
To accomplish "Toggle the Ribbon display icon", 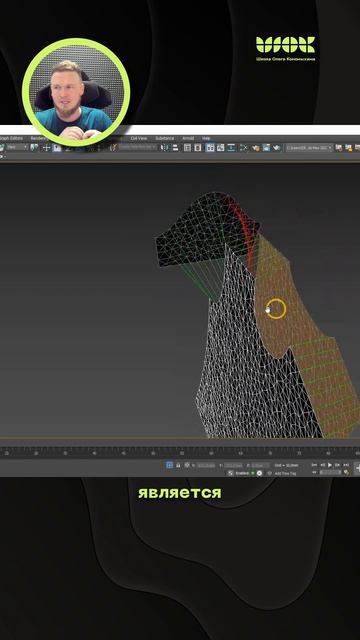I will point(210,148).
